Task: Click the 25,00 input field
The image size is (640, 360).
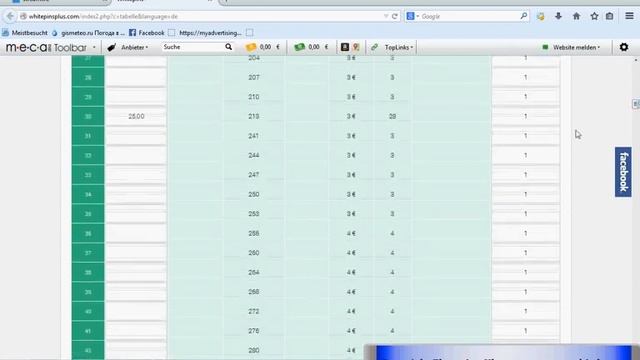Action: 136,116
